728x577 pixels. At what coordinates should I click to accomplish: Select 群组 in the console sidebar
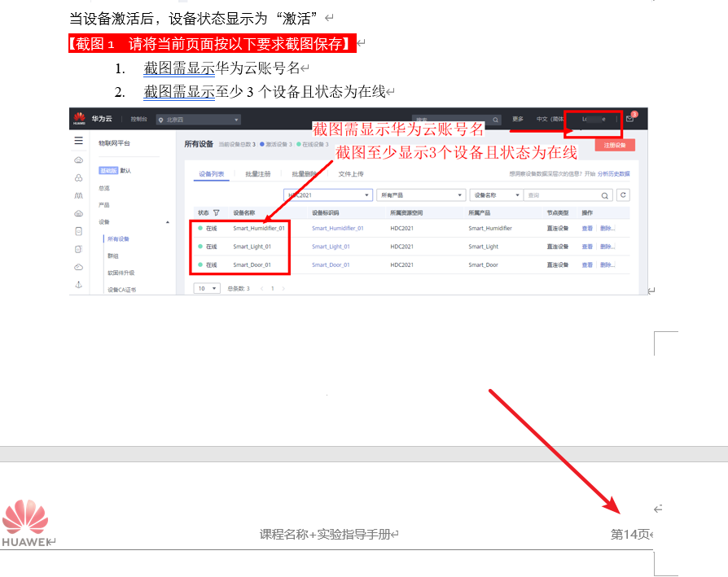(x=113, y=256)
